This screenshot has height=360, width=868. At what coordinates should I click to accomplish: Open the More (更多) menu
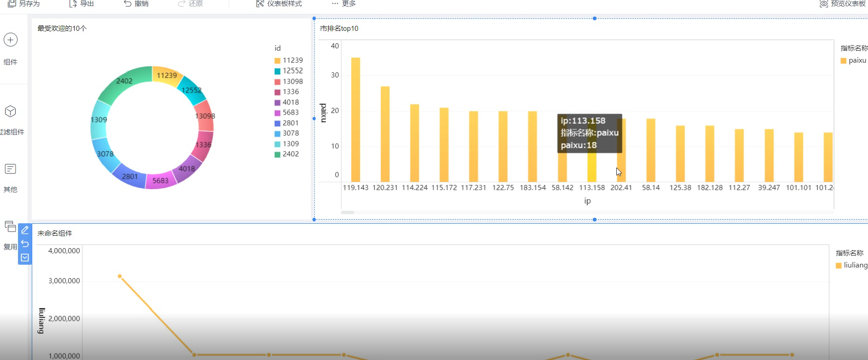click(344, 4)
